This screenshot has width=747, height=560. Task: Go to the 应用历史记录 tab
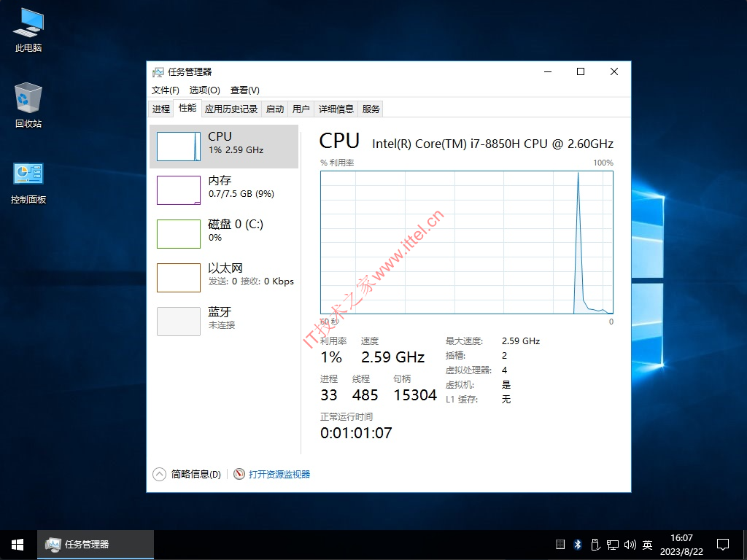[231, 109]
